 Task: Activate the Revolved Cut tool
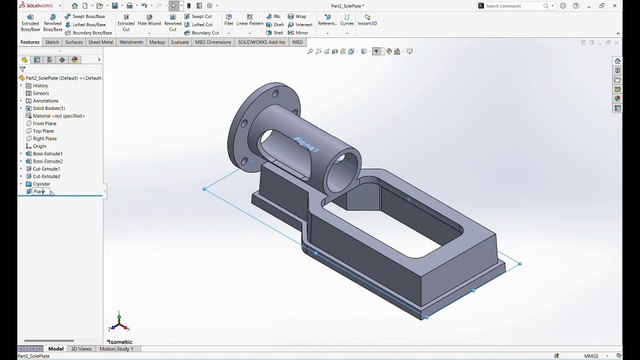point(173,23)
